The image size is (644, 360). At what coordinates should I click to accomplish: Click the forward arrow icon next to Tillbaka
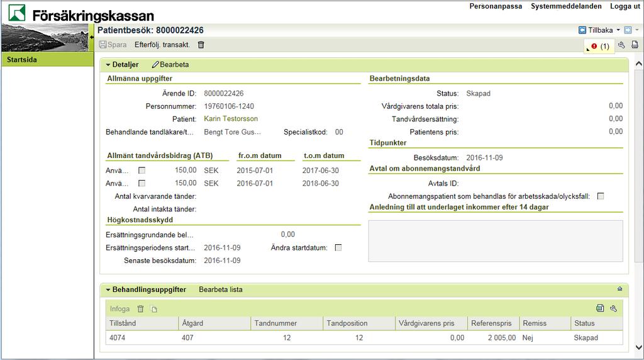click(x=628, y=30)
